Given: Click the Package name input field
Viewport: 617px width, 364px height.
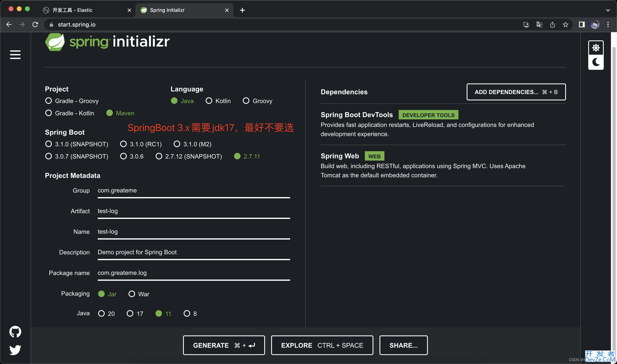Looking at the screenshot, I should (194, 273).
